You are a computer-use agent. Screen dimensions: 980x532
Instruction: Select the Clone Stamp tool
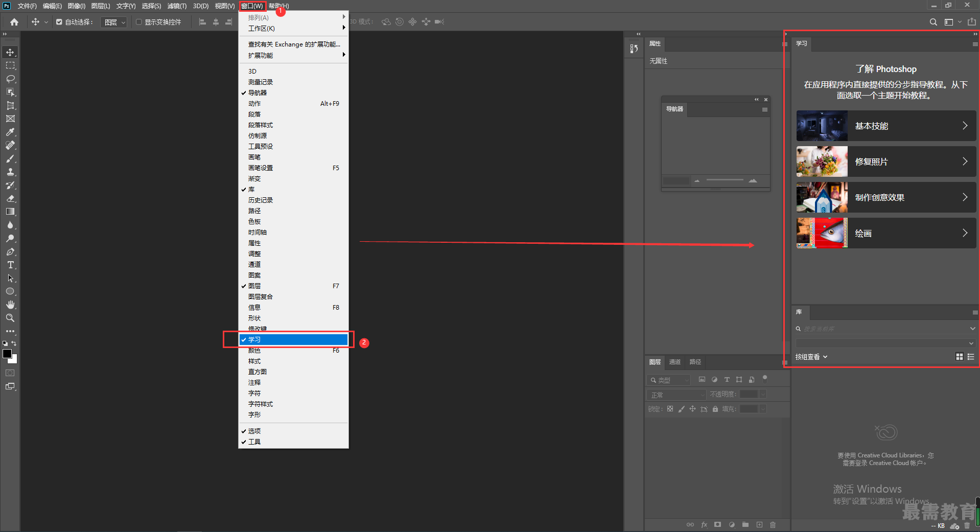coord(10,172)
